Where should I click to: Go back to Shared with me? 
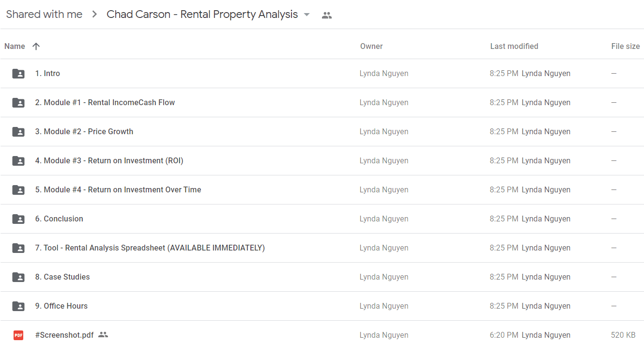[x=44, y=15]
